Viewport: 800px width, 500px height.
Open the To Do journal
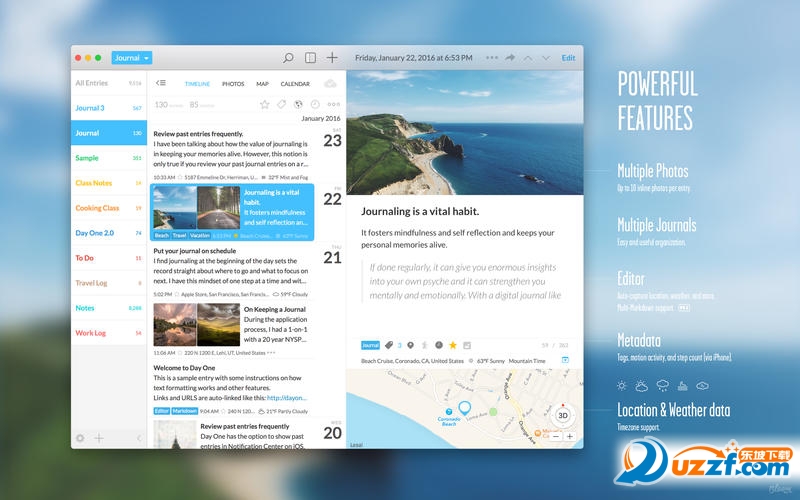point(109,258)
